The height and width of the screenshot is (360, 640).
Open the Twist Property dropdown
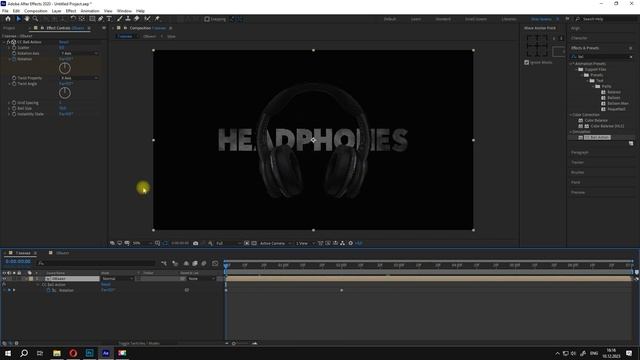point(79,78)
